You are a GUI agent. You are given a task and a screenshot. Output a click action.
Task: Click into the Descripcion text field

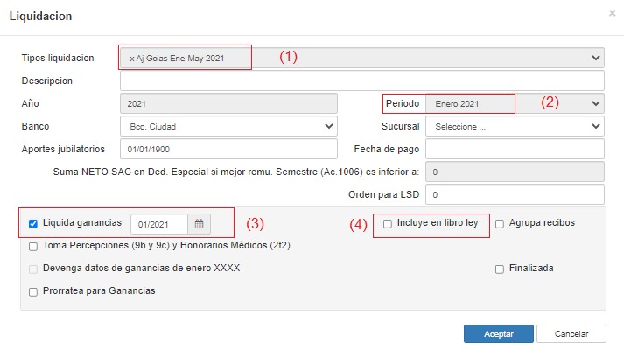361,80
